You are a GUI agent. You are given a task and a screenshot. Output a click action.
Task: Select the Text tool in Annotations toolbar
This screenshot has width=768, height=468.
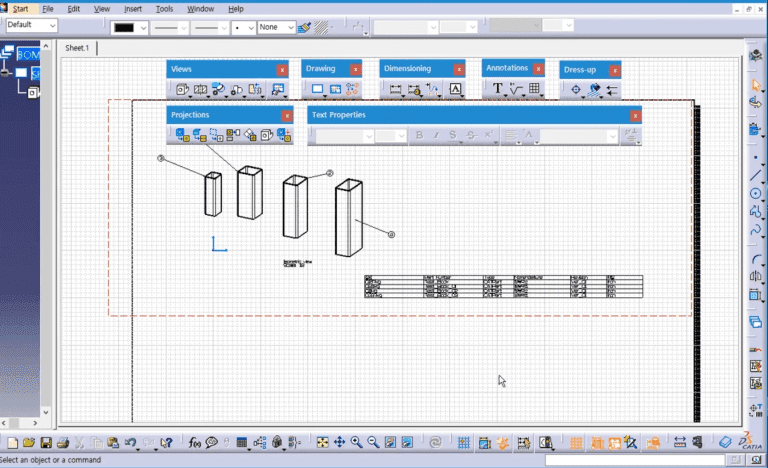coord(497,89)
